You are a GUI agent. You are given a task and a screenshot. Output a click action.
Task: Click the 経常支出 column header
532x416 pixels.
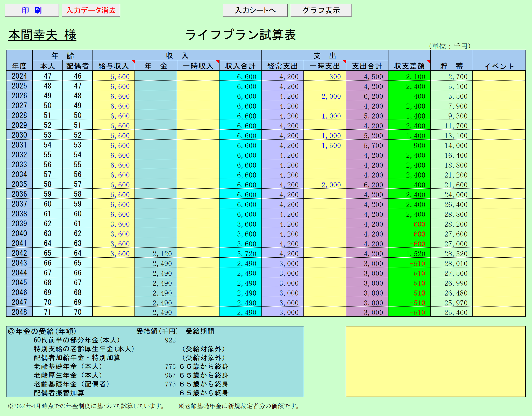click(x=282, y=66)
